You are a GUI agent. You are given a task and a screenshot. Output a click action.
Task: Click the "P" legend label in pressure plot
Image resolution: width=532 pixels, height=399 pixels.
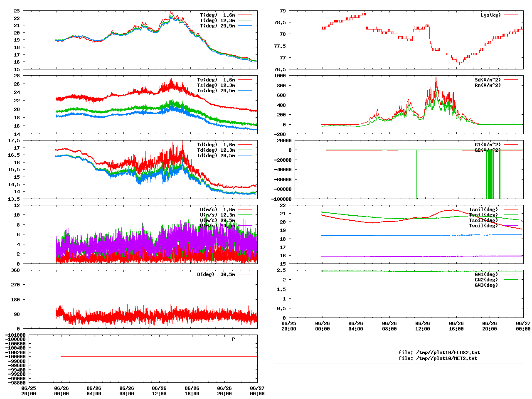[233, 339]
